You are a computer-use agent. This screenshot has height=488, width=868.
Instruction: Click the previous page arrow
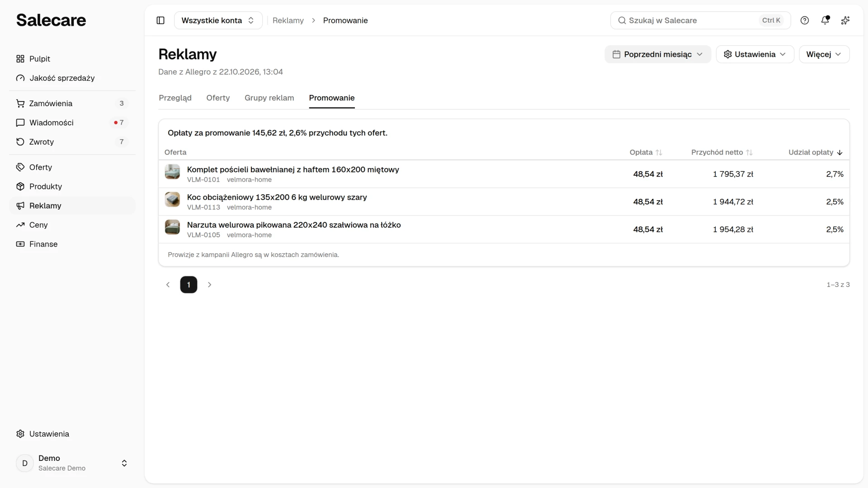(x=168, y=285)
